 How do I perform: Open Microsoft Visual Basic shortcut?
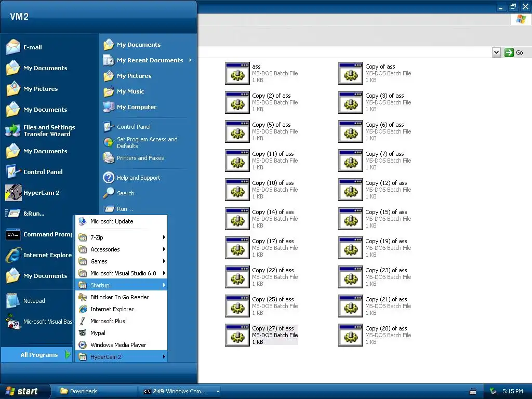tap(39, 322)
